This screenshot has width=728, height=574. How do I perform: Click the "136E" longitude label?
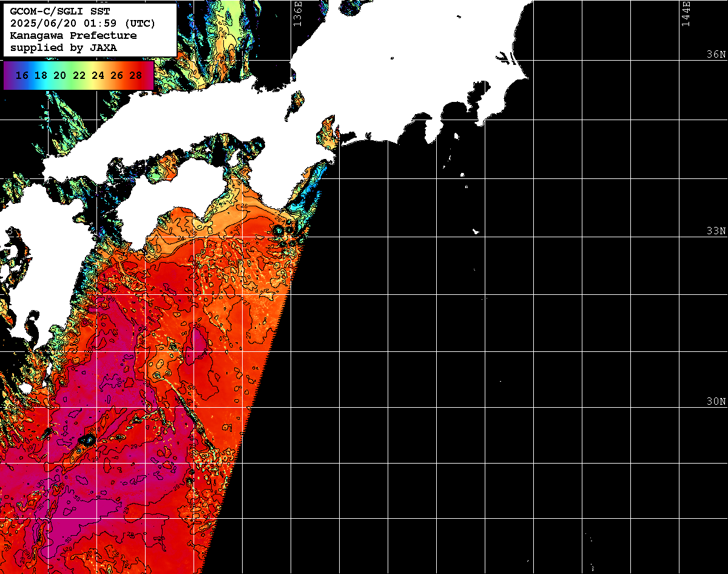click(297, 14)
